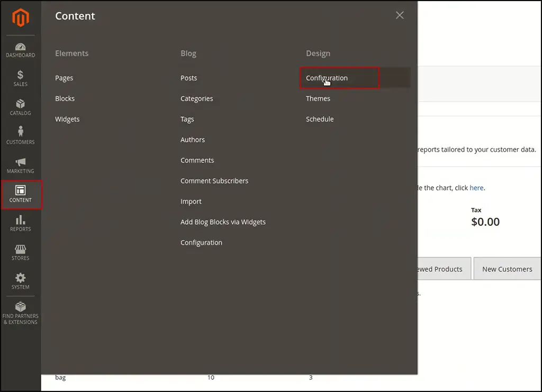
Task: Open the Schedule menu entry
Action: 319,119
